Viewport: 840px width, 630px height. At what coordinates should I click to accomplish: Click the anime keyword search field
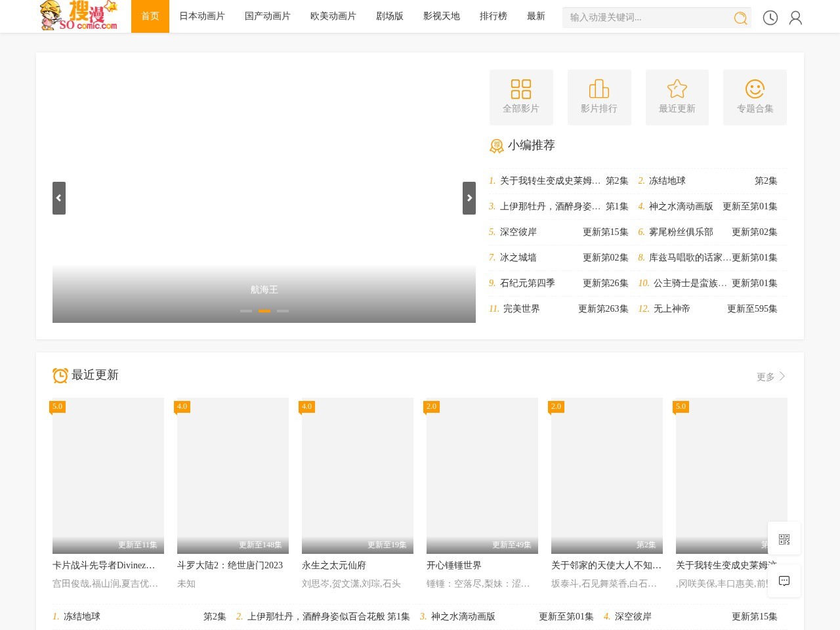pyautogui.click(x=646, y=18)
